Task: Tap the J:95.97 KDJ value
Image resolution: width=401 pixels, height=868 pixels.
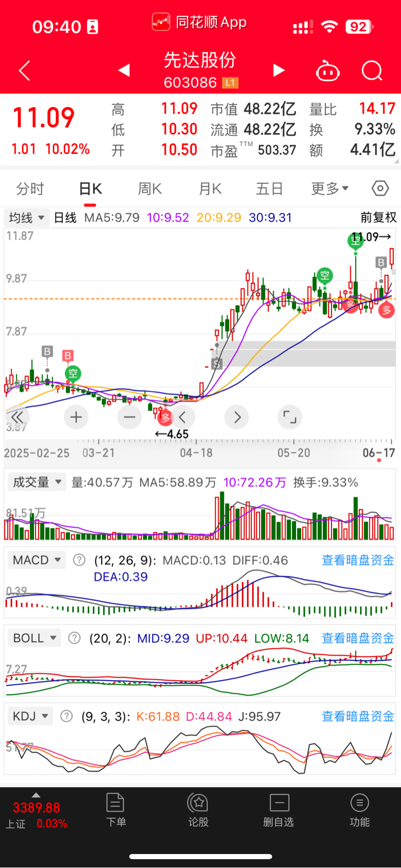Action: tap(260, 716)
